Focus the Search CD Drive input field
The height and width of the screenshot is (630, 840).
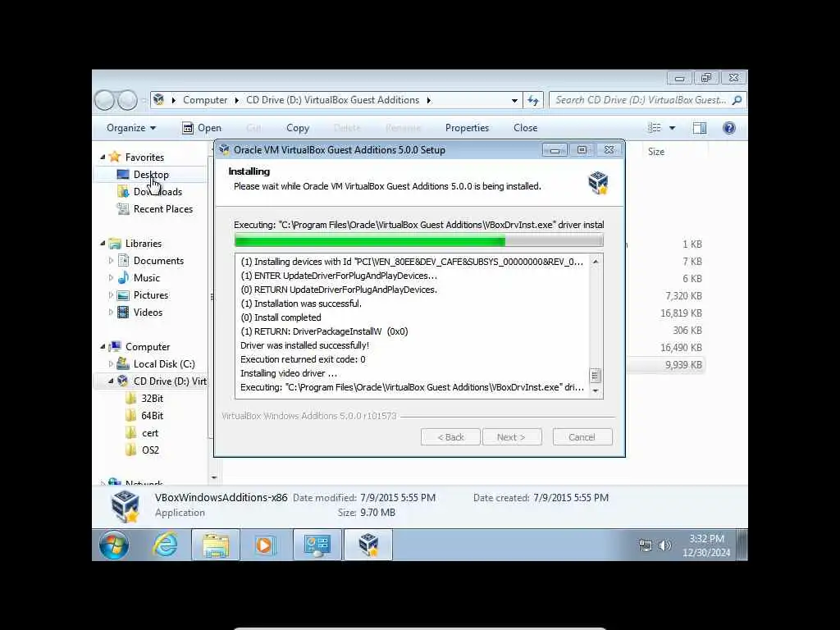tap(641, 100)
